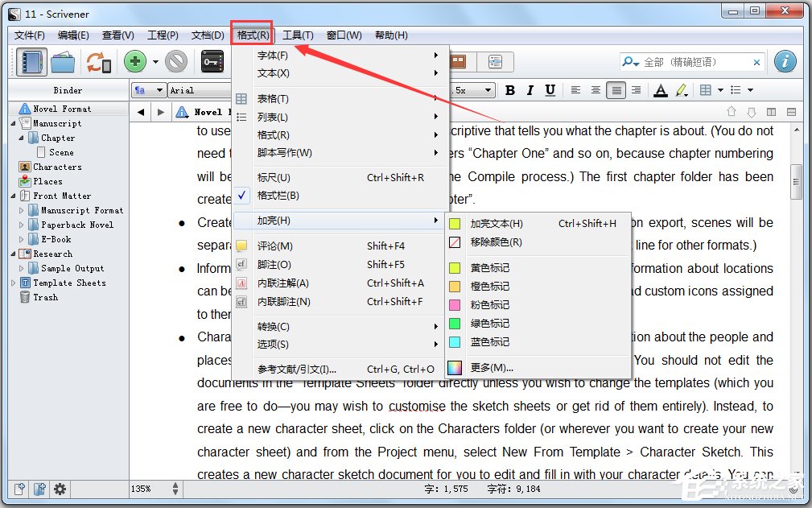Go forward in editor history
The height and width of the screenshot is (508, 812).
161,112
